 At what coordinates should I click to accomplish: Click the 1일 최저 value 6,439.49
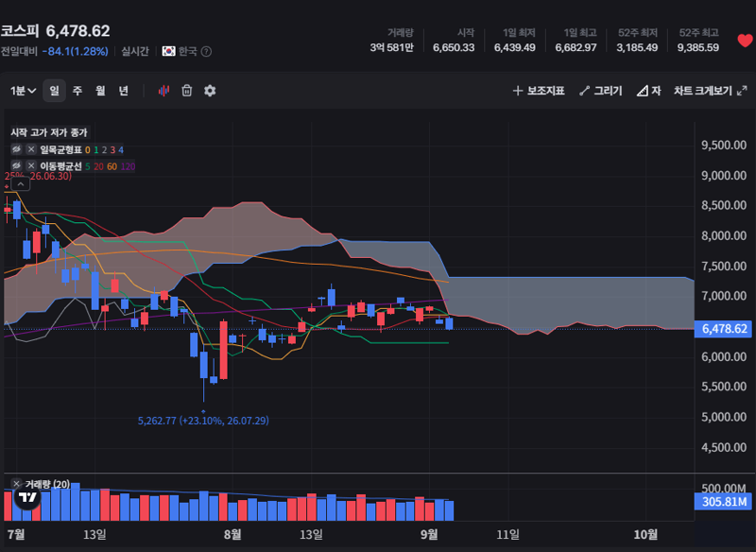(x=514, y=47)
